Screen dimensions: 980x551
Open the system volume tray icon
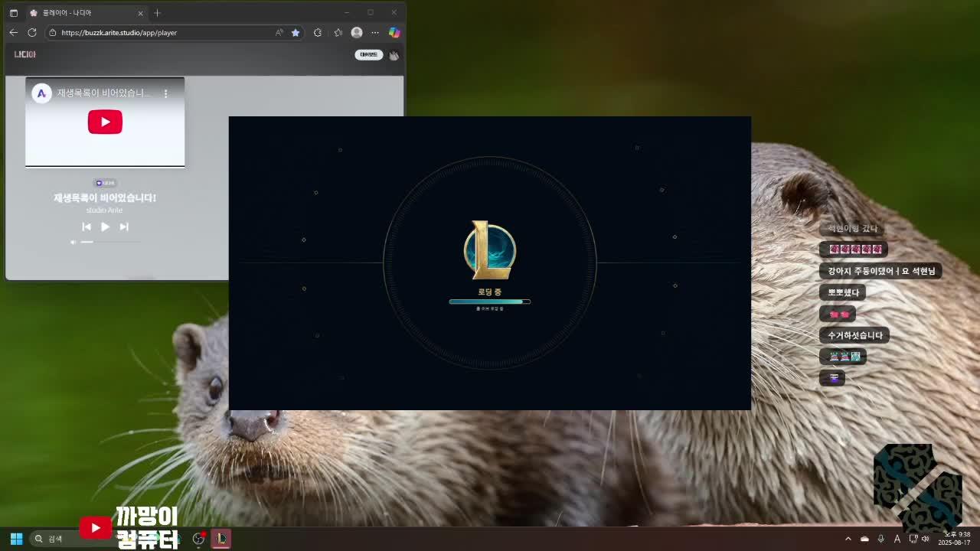[926, 539]
